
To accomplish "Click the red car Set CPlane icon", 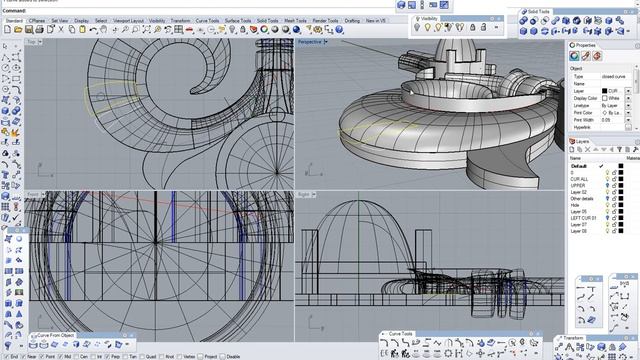I will click(189, 29).
